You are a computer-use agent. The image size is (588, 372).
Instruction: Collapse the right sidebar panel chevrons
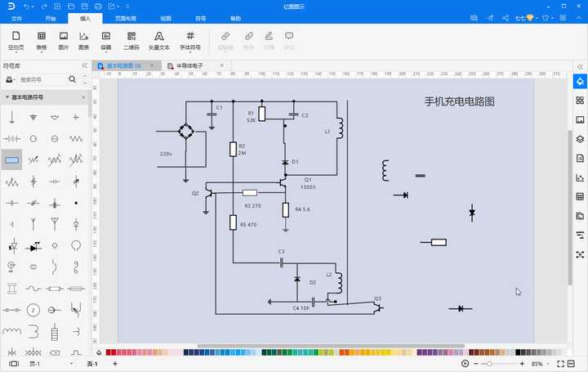pyautogui.click(x=580, y=67)
